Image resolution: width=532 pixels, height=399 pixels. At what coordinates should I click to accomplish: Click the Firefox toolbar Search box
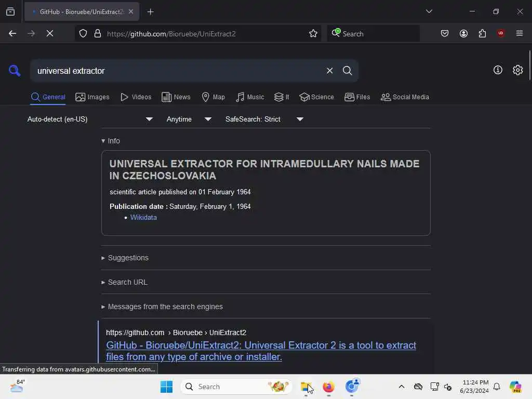(x=373, y=34)
